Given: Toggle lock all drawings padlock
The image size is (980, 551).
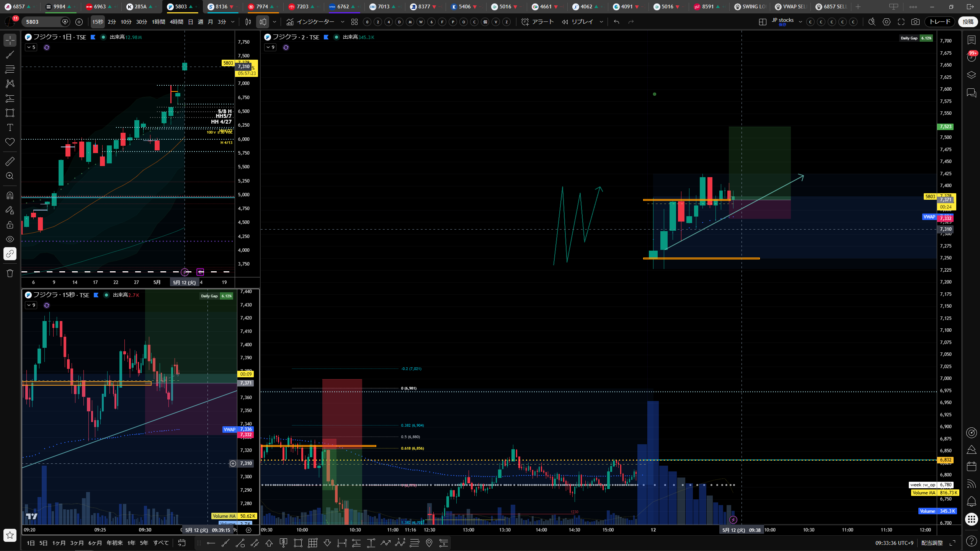Looking at the screenshot, I should click(10, 225).
